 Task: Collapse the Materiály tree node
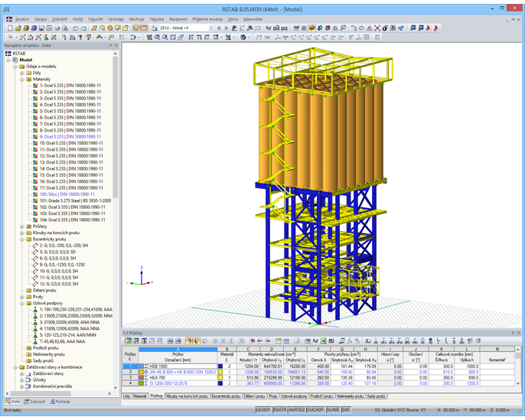tap(22, 79)
